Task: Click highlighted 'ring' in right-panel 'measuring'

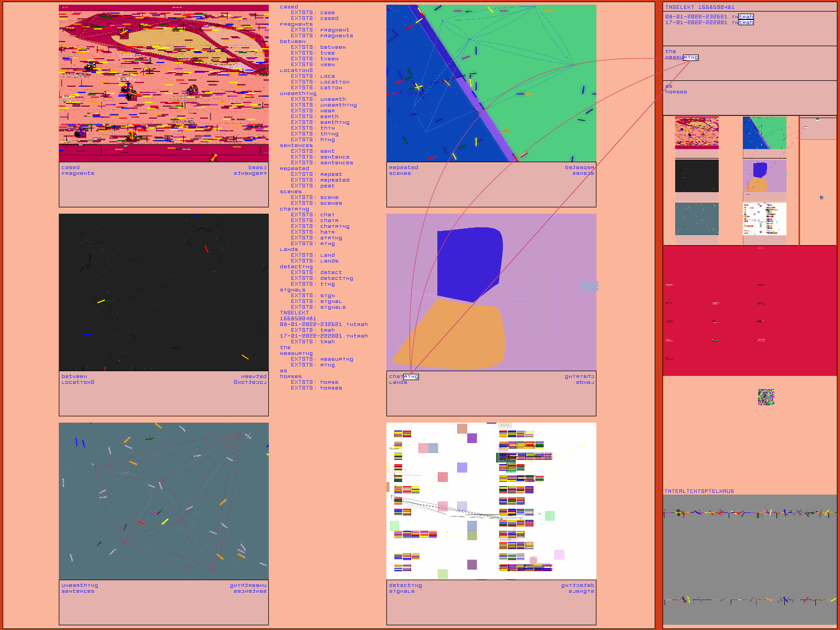Action: (690, 58)
